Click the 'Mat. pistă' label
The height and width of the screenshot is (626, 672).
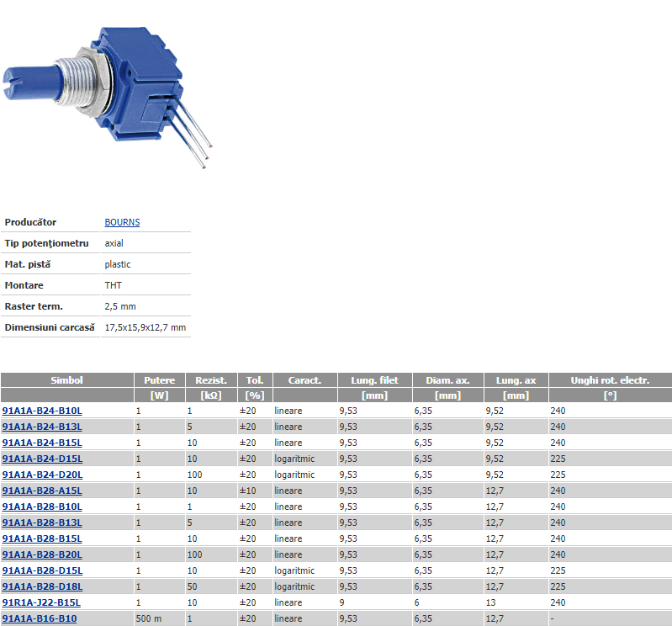click(x=28, y=264)
